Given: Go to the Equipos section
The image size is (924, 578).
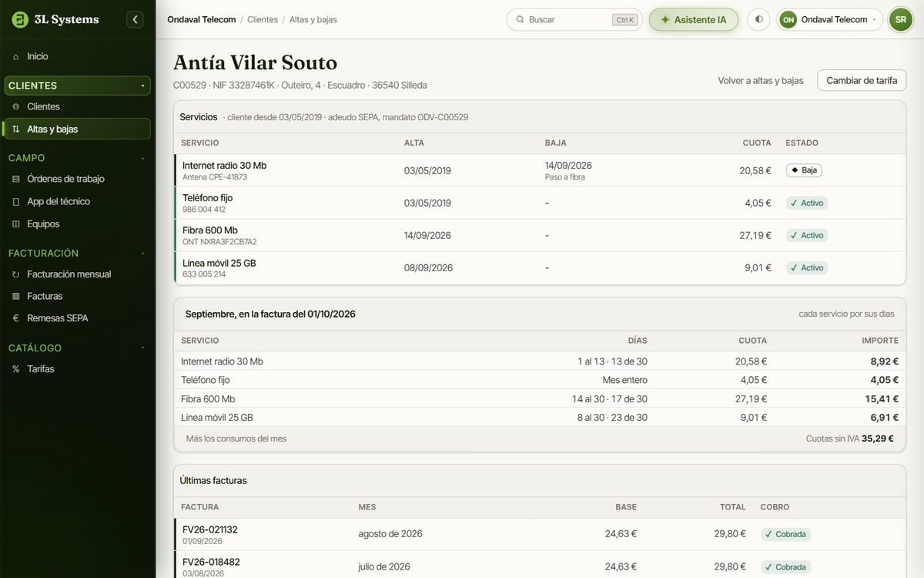Looking at the screenshot, I should tap(77, 223).
